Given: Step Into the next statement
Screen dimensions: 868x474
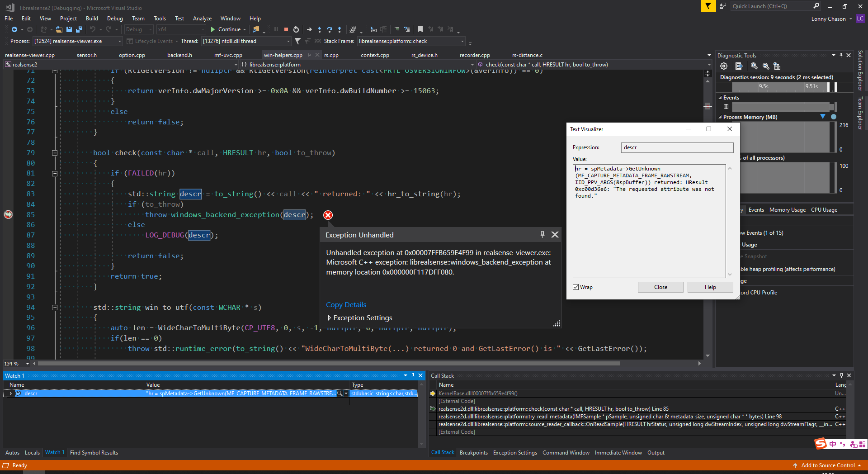Looking at the screenshot, I should click(x=320, y=29).
